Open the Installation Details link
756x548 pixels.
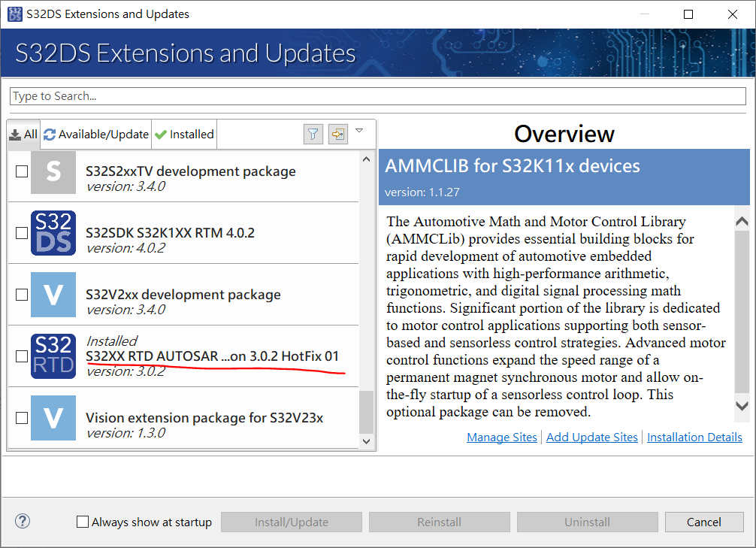694,437
